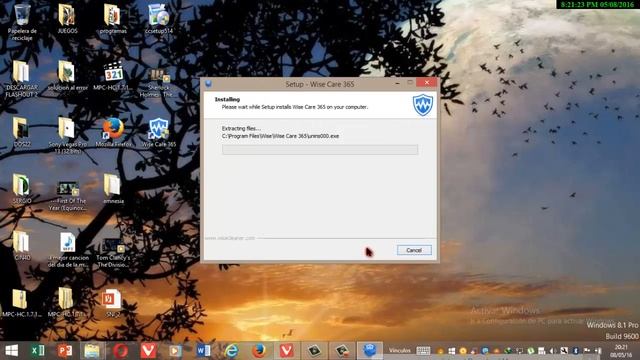Click the 'Installing' heading in the dialog

(227, 99)
